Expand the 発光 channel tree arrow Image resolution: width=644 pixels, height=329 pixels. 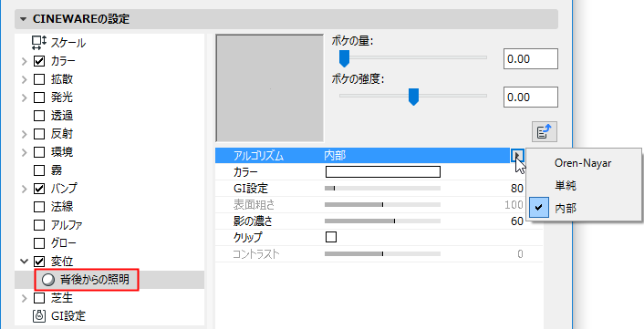pos(25,98)
